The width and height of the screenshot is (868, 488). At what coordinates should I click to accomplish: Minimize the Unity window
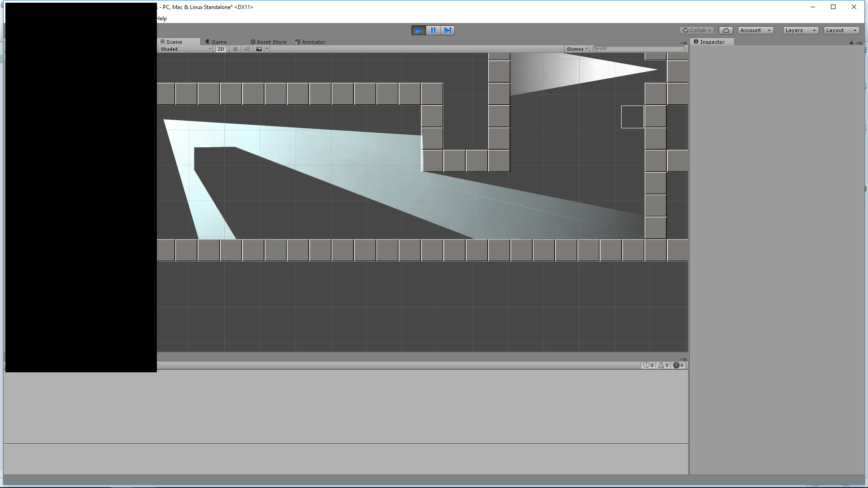[813, 7]
